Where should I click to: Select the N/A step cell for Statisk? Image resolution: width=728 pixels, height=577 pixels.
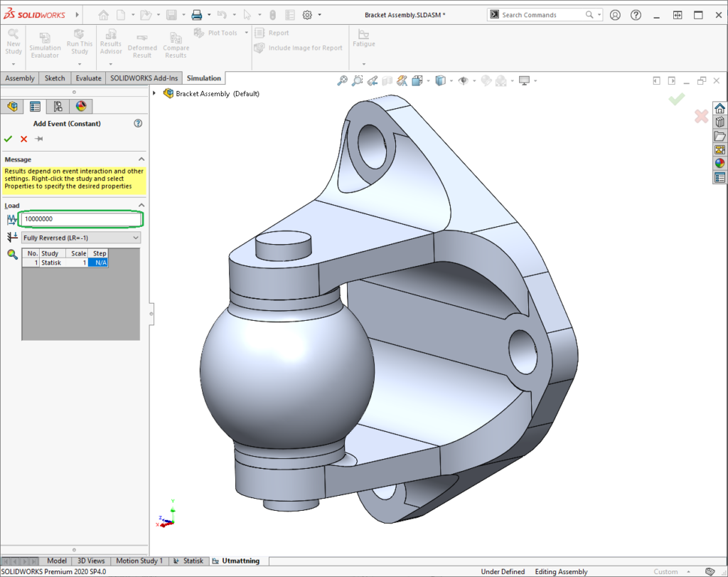[99, 263]
